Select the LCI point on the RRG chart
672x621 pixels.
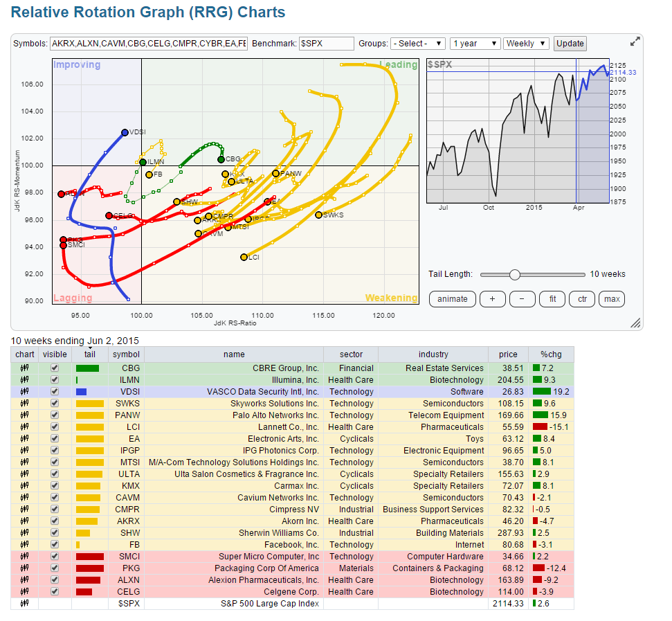tap(244, 257)
